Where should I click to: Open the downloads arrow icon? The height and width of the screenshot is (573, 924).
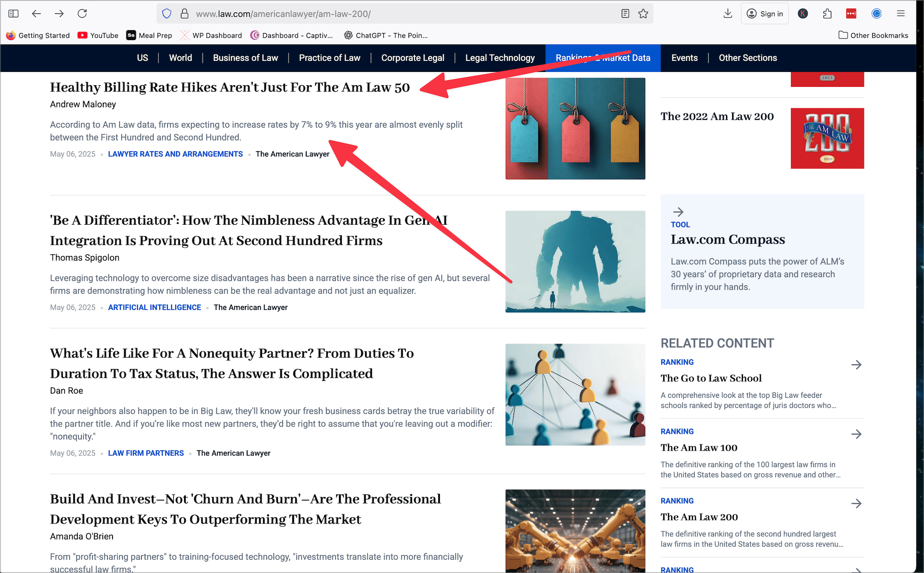[x=728, y=14]
